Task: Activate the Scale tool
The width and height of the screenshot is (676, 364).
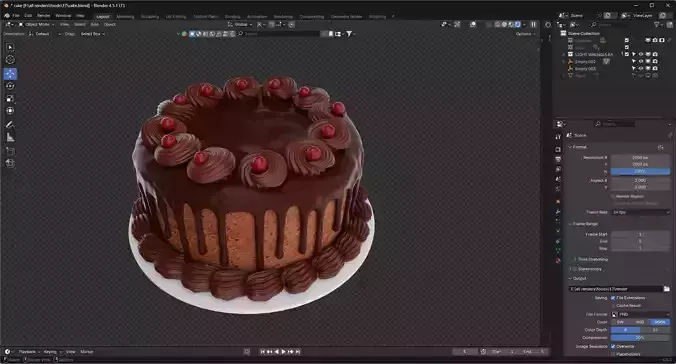Action: point(10,98)
